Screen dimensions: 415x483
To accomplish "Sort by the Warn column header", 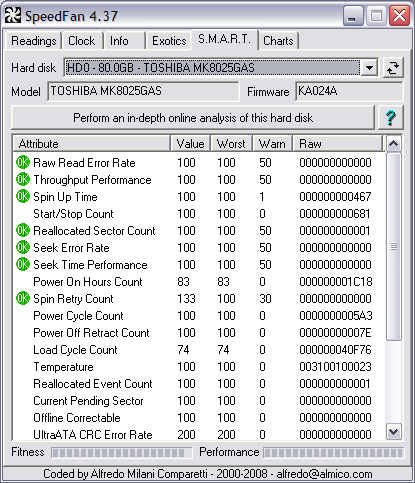I will click(272, 144).
